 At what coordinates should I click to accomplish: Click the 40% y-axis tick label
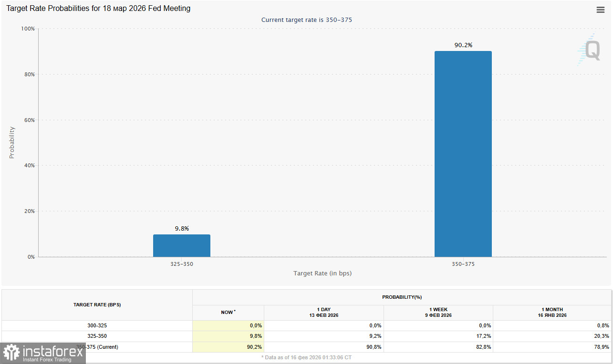(x=30, y=166)
